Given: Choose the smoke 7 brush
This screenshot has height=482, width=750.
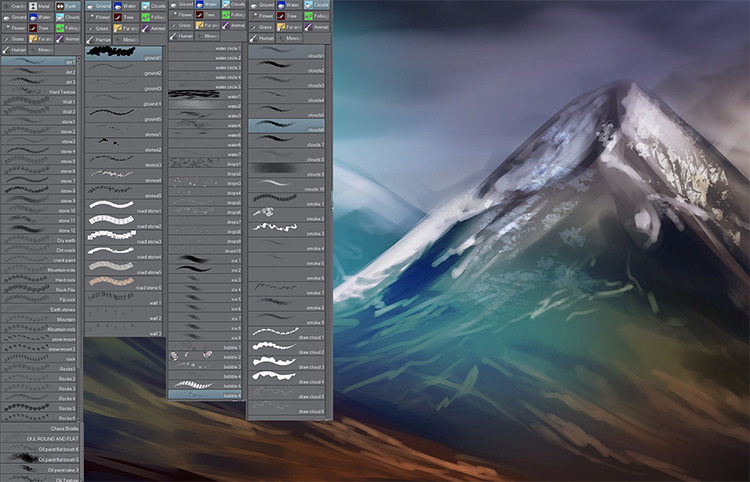Looking at the screenshot, I should coord(287,289).
